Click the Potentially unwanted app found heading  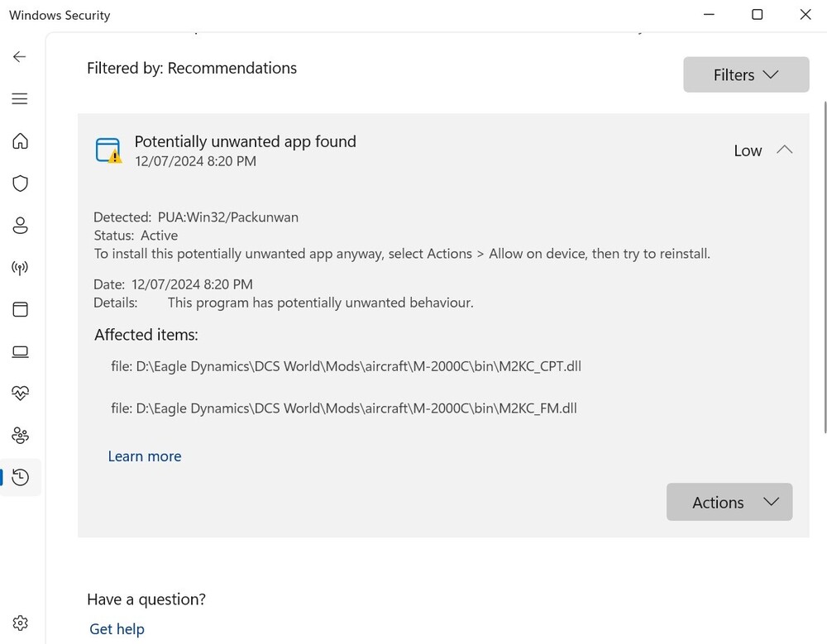pos(245,141)
